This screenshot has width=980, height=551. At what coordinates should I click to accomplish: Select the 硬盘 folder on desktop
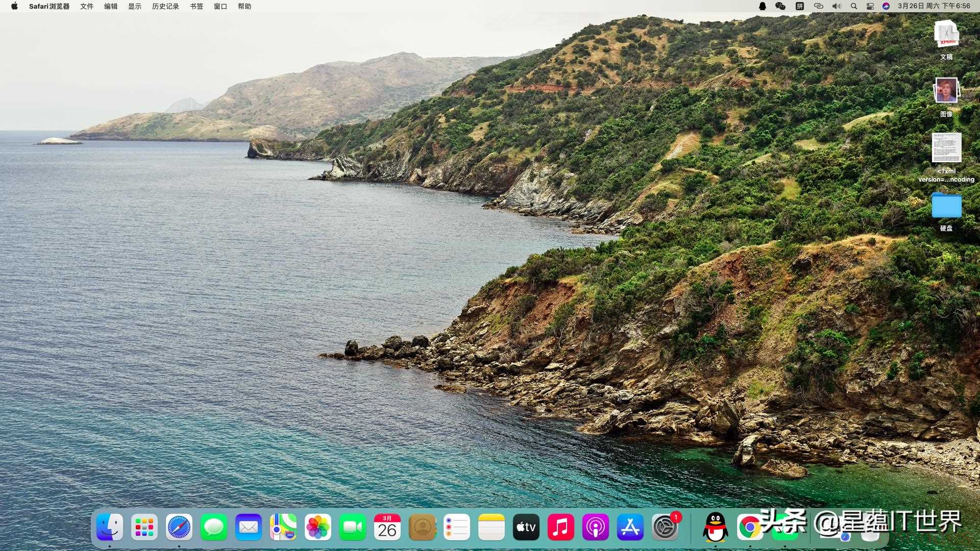pos(946,206)
